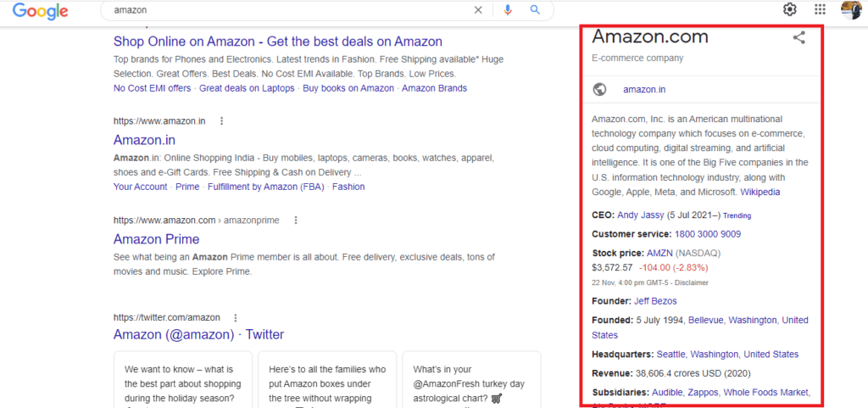
Task: Open Amazon Brands sitelink
Action: pos(435,88)
